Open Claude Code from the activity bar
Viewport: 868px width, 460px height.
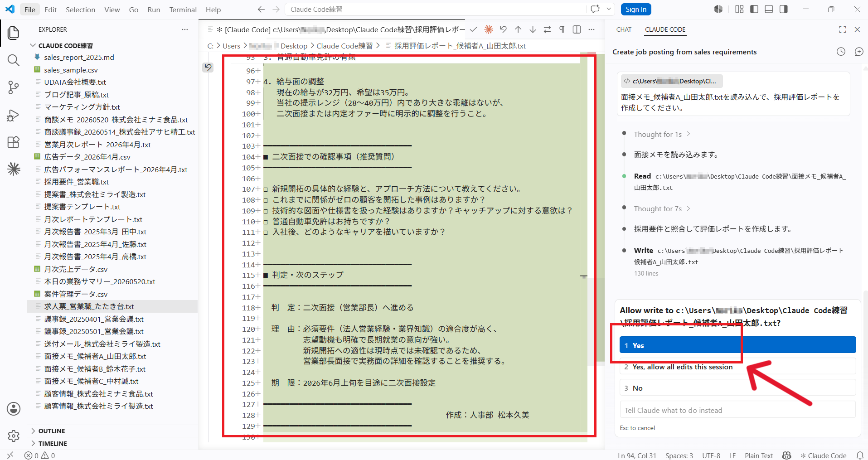(x=14, y=169)
